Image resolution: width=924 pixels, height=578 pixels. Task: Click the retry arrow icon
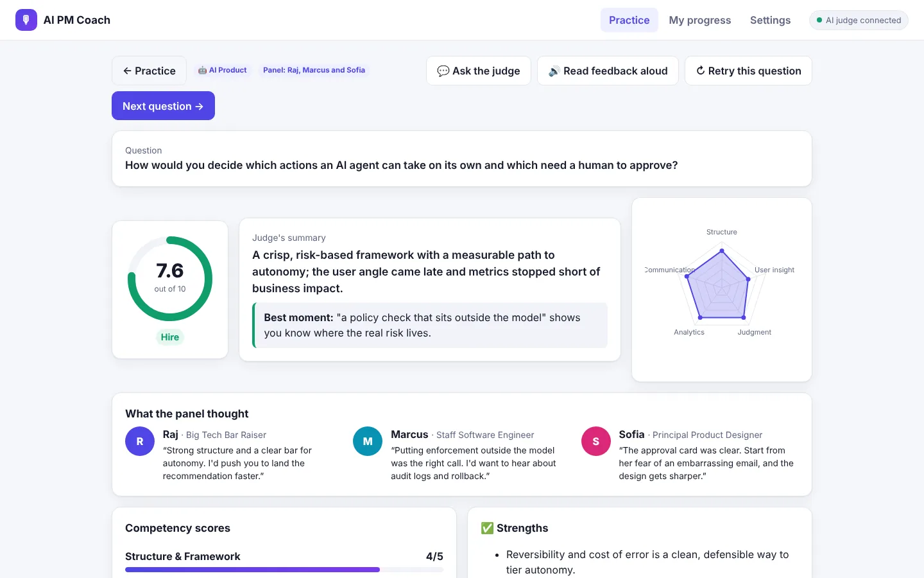click(701, 71)
